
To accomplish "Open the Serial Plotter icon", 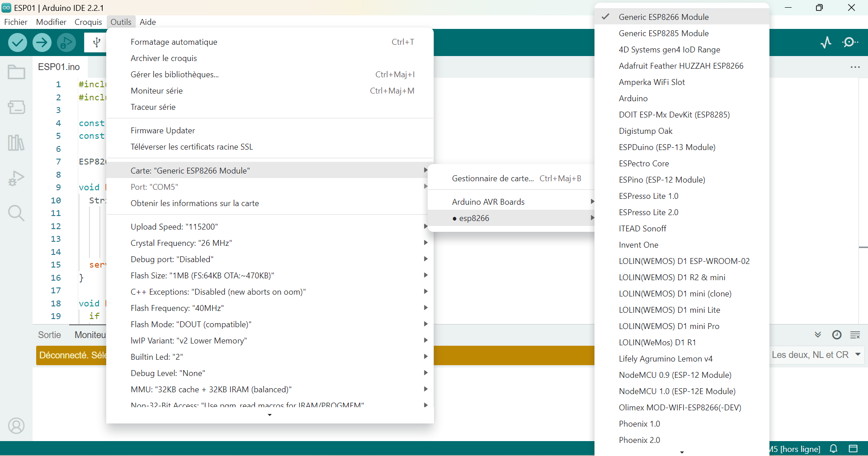I will pos(826,42).
